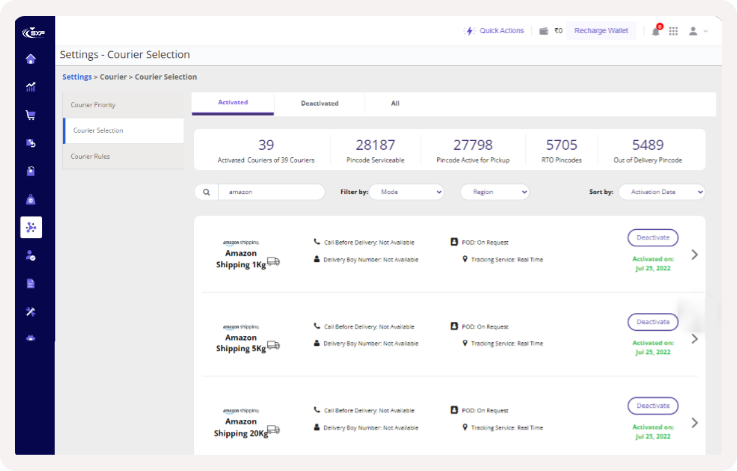
Task: Open the Mode filter dropdown
Action: point(407,192)
